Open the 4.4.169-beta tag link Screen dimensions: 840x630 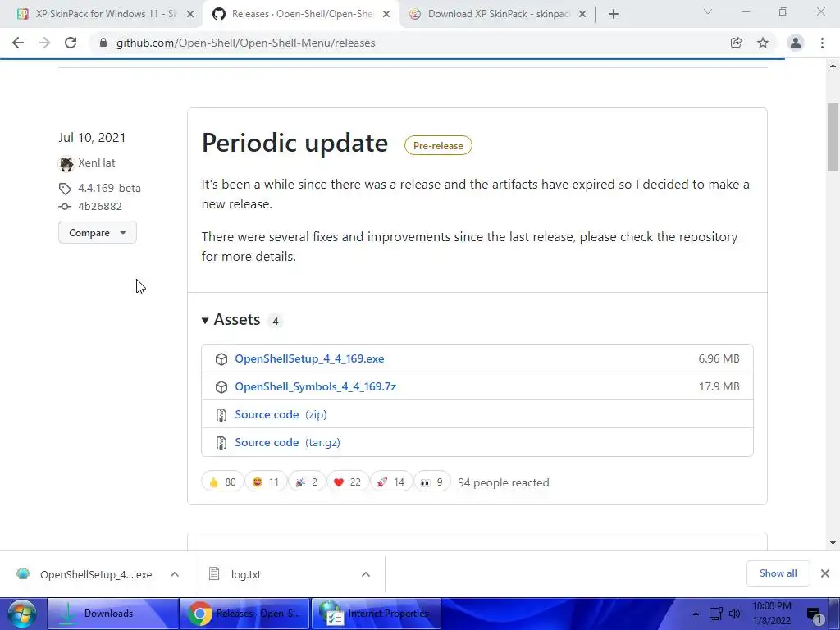pos(109,188)
